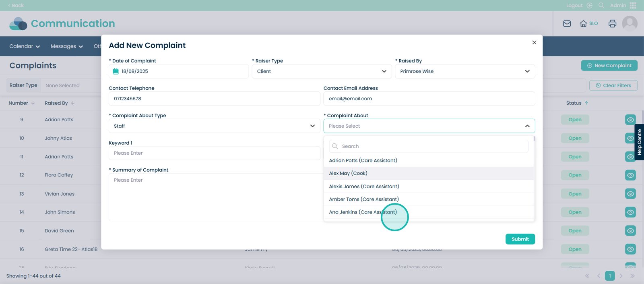Click the SLO home icon
The width and height of the screenshot is (644, 284).
tap(583, 24)
